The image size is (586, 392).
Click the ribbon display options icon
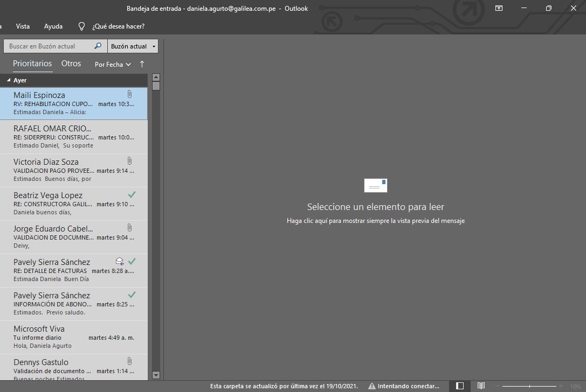point(499,8)
